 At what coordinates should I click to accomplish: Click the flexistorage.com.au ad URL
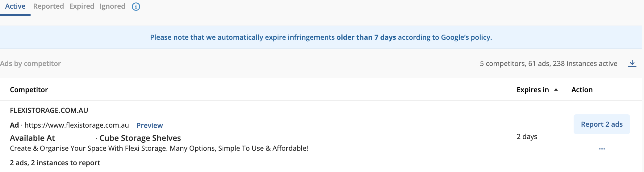coord(77,125)
